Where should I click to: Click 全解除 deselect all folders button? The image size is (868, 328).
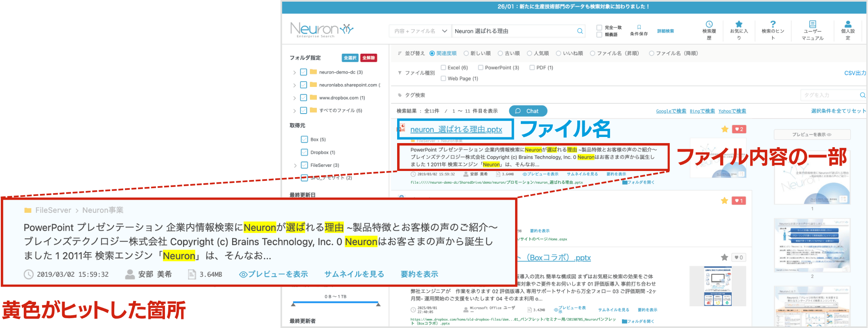(368, 58)
